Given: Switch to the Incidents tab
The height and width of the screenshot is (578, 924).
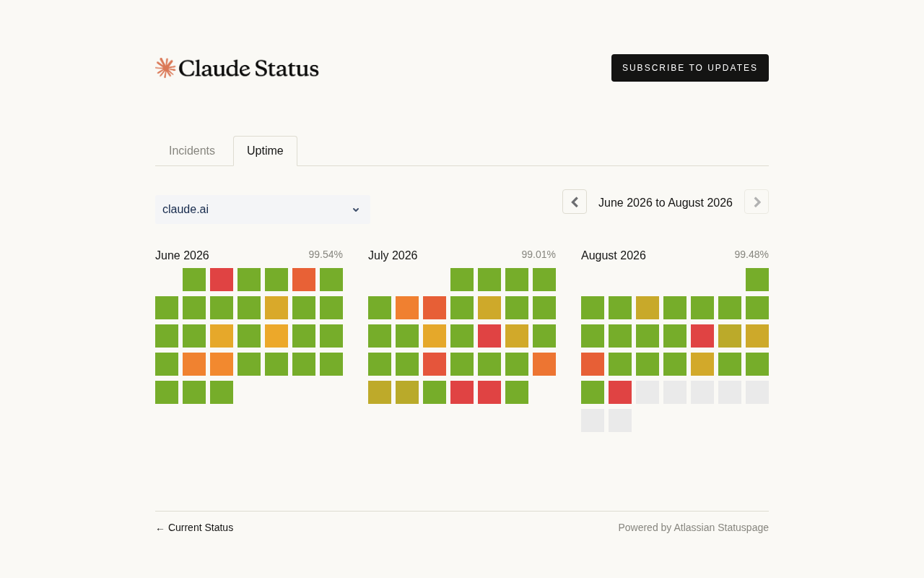Looking at the screenshot, I should pos(192,151).
